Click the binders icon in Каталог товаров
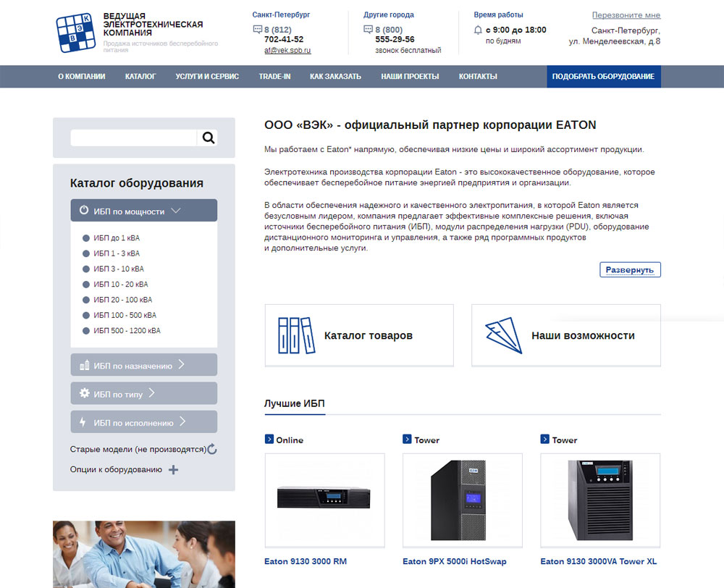Viewport: 724px width, 588px height. point(296,335)
